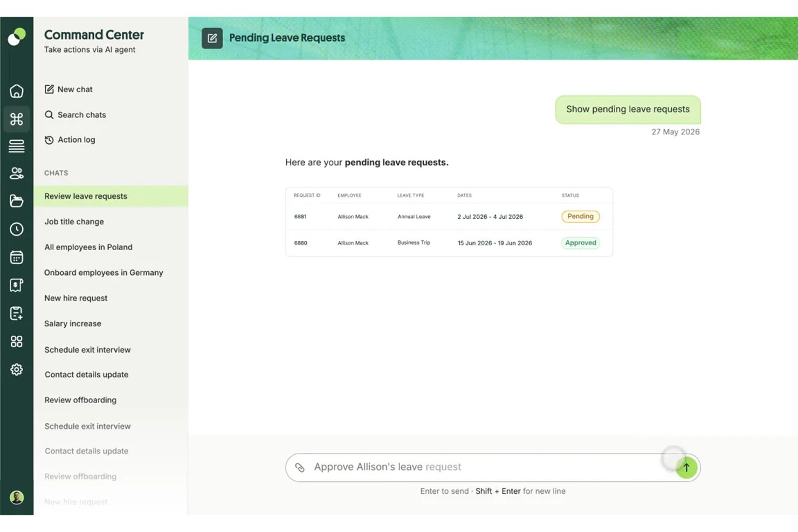This screenshot has width=798, height=532.
Task: Open the People icon in left rail
Action: click(x=17, y=173)
